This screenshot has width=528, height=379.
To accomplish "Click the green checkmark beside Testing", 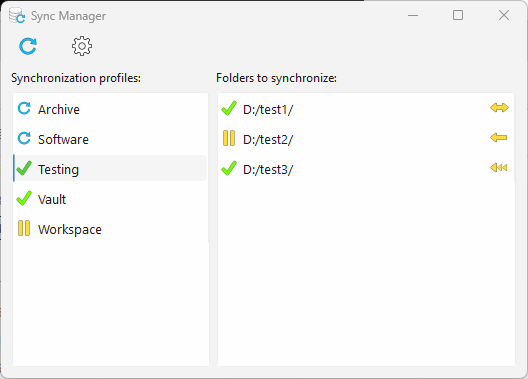I will (x=24, y=168).
